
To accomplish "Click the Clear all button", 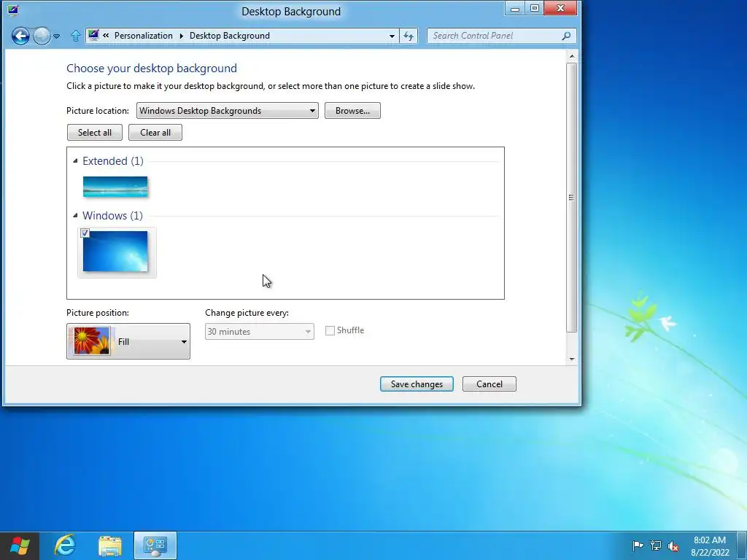I will (155, 133).
